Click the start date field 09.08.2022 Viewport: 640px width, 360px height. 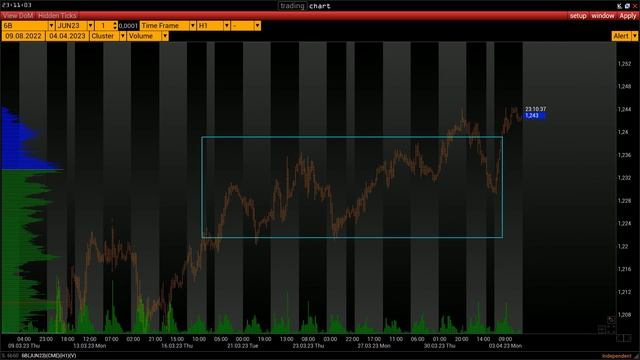tap(23, 36)
